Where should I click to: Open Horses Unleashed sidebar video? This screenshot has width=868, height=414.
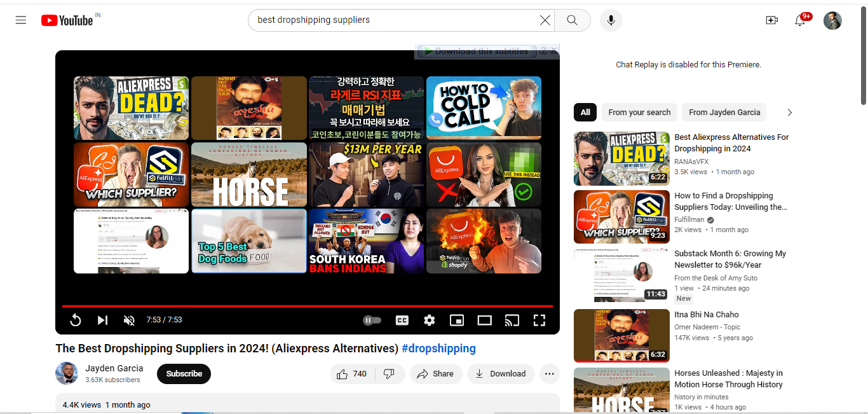coord(728,379)
